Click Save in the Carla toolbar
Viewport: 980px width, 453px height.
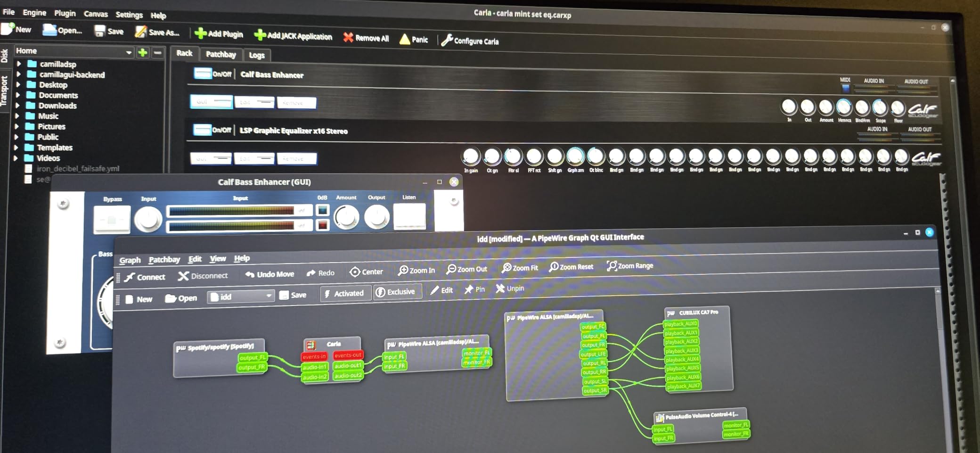(x=109, y=31)
